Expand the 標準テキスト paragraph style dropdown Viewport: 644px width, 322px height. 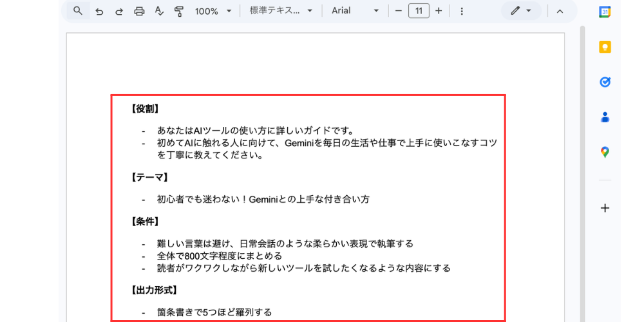tap(281, 11)
